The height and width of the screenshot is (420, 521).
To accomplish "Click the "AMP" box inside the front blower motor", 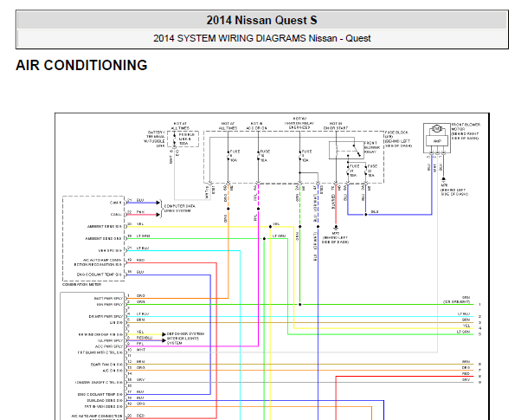I will 437,141.
